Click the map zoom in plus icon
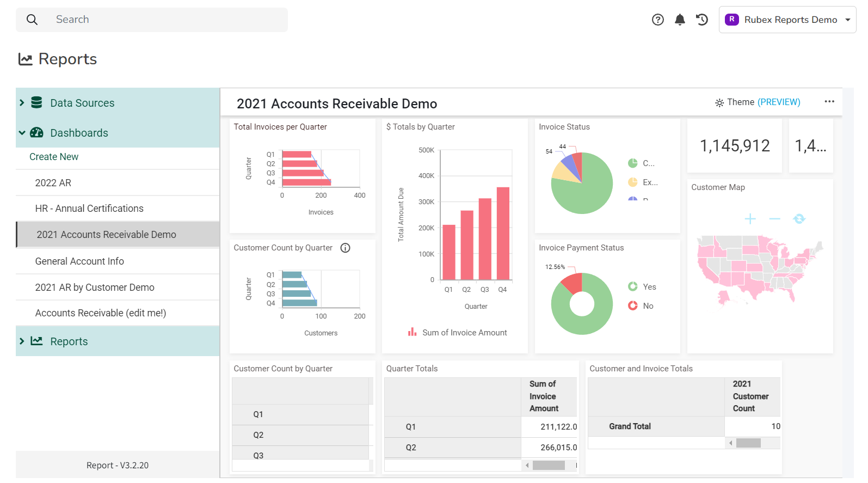Screen dimensions: 868x483 tap(750, 219)
